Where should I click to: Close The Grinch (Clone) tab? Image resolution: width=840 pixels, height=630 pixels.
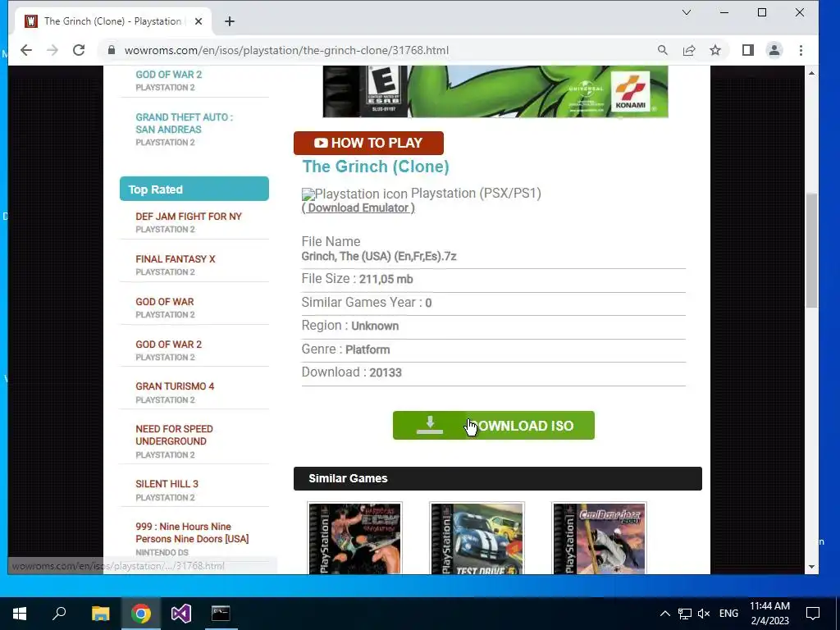[199, 21]
